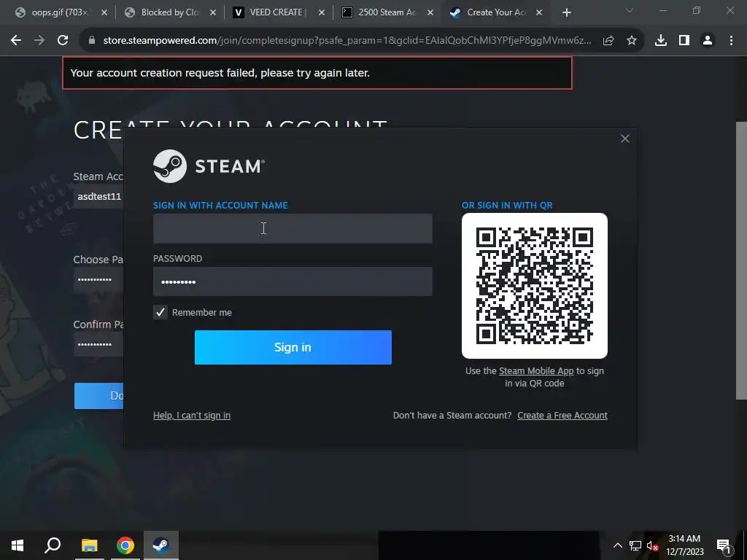Close the 2500 Steam Accounts tab
The width and height of the screenshot is (747, 560).
pyautogui.click(x=430, y=12)
